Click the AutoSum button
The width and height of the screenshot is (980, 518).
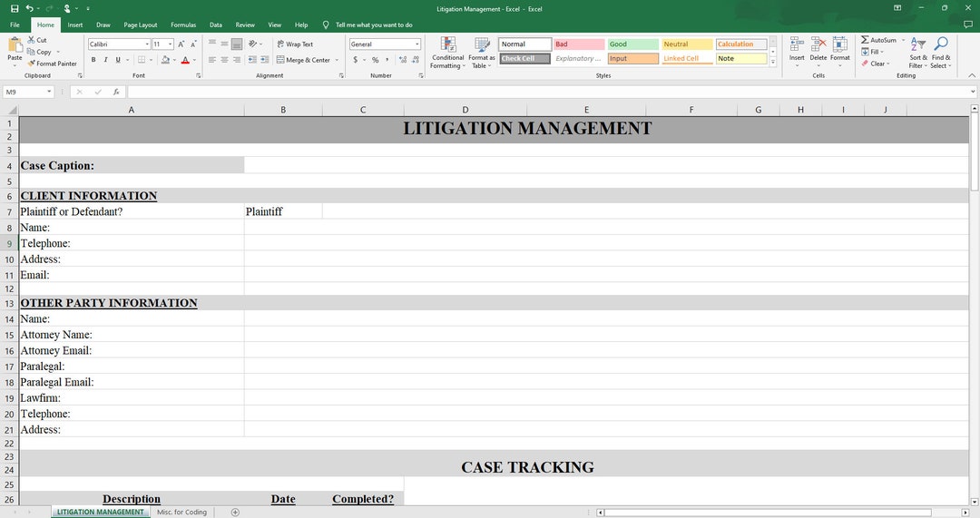878,40
